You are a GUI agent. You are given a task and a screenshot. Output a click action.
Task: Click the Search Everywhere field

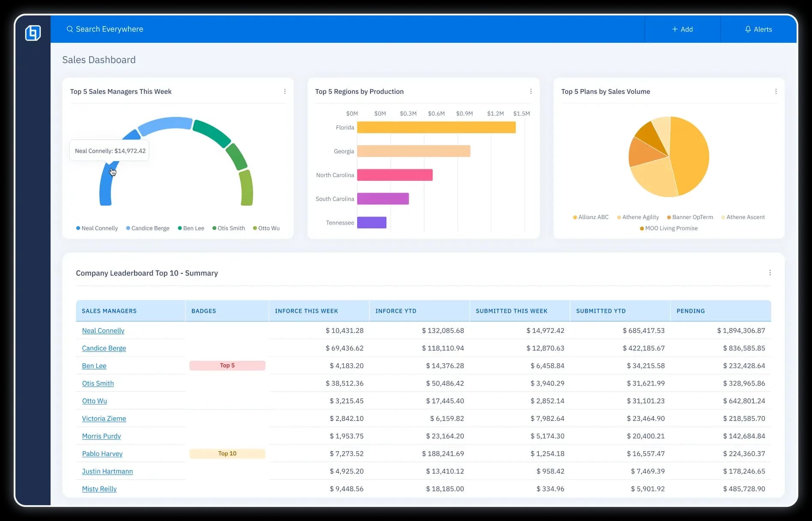pyautogui.click(x=110, y=29)
